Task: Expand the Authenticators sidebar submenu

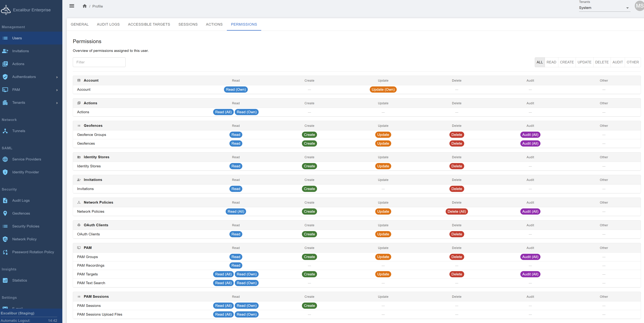Action: pos(57,77)
